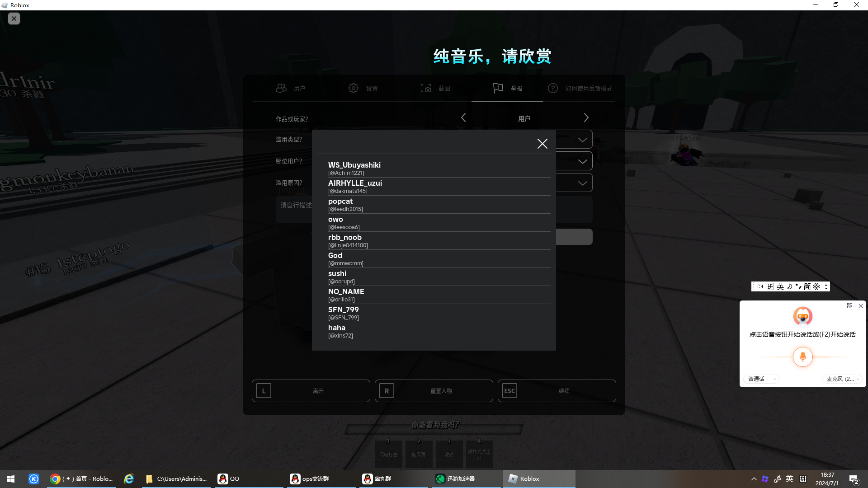Select 闪电打击 skill slot 1

click(x=388, y=453)
